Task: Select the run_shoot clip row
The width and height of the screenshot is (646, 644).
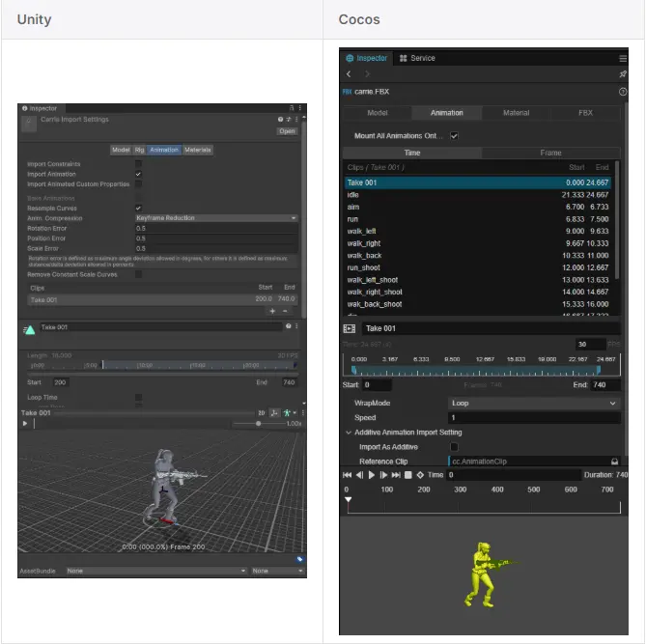Action: tap(477, 267)
